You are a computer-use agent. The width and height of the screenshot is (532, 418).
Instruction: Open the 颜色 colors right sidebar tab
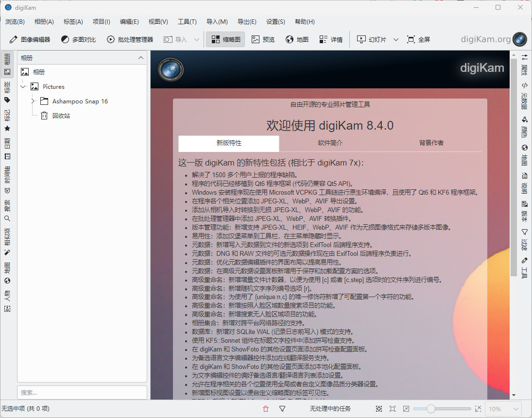(x=525, y=127)
